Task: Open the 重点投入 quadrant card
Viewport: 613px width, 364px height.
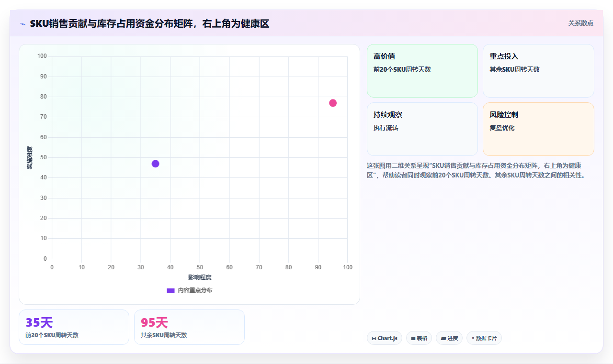Action: pos(538,71)
